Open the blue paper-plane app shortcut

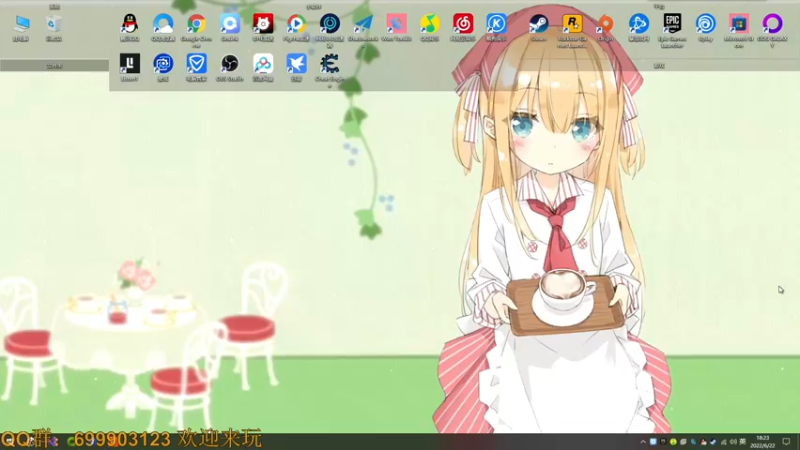coord(363,31)
